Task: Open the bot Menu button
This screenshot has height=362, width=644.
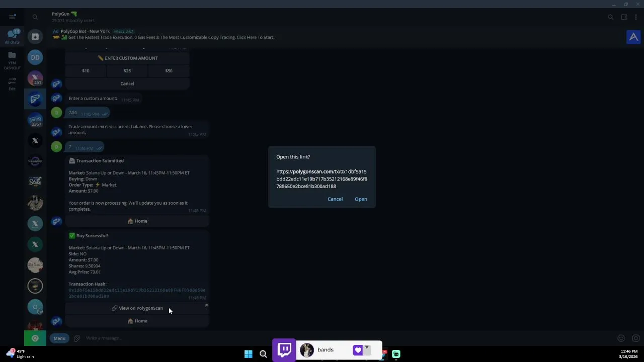Action: pos(59,338)
